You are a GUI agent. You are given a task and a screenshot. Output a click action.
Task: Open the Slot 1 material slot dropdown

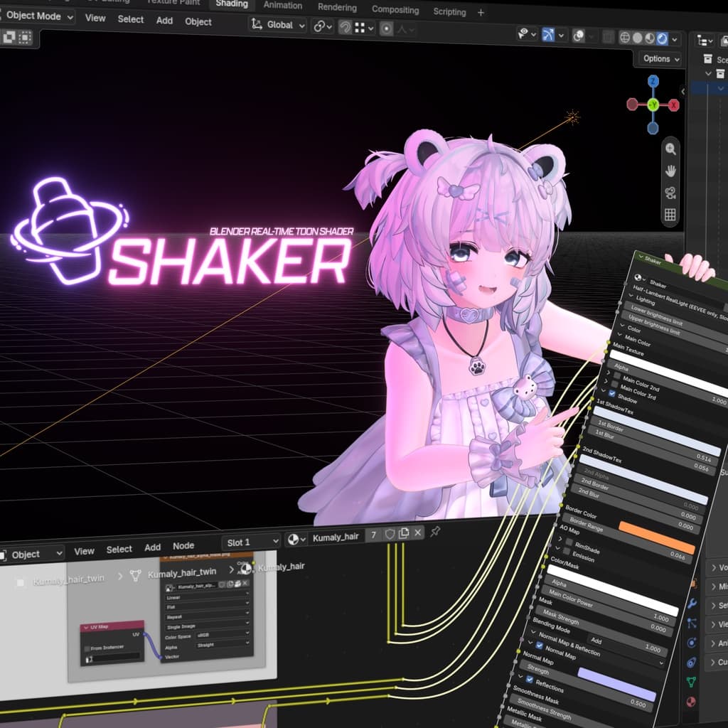coord(251,542)
